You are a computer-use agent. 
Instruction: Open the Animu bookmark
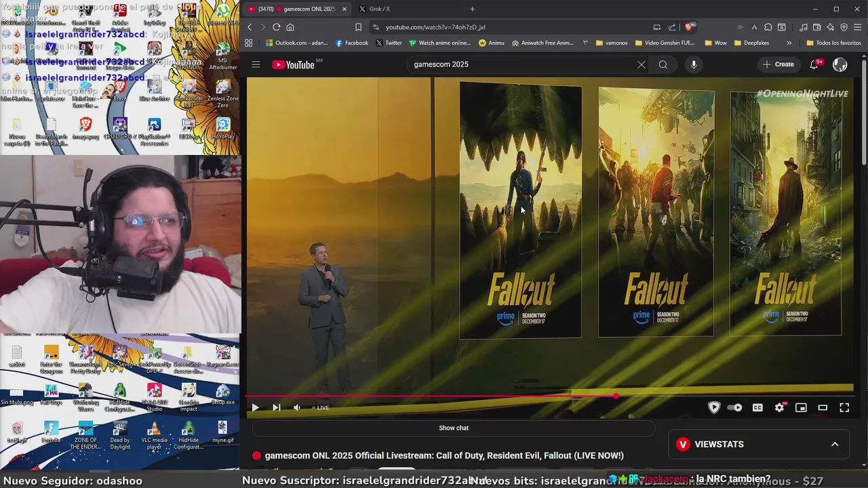pos(492,43)
